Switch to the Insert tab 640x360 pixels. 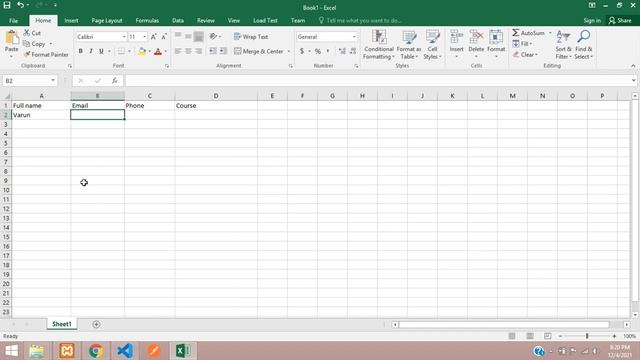[71, 20]
